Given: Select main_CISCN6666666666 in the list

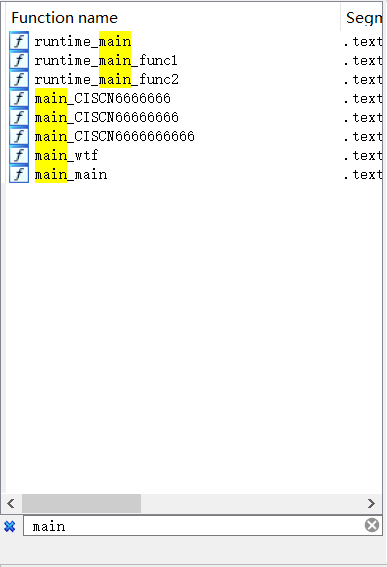Looking at the screenshot, I should point(115,136).
